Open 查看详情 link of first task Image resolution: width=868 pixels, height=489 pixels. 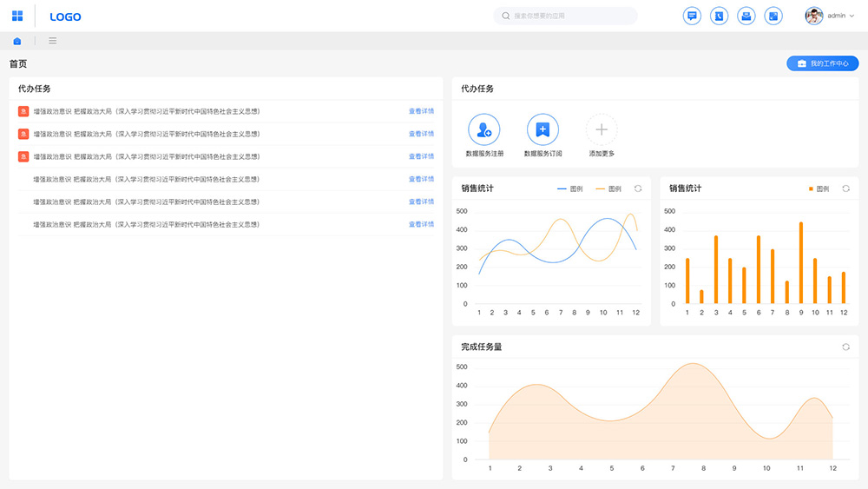click(x=421, y=111)
